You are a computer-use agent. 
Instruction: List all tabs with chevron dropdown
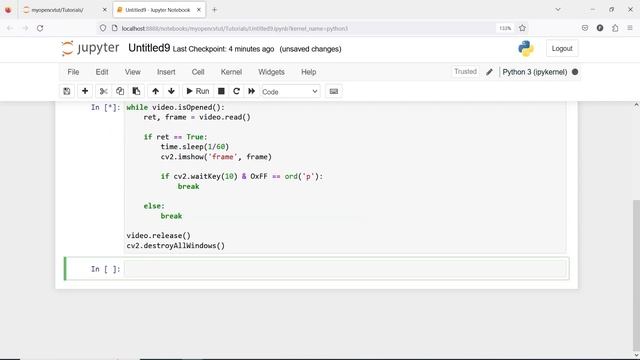[558, 10]
